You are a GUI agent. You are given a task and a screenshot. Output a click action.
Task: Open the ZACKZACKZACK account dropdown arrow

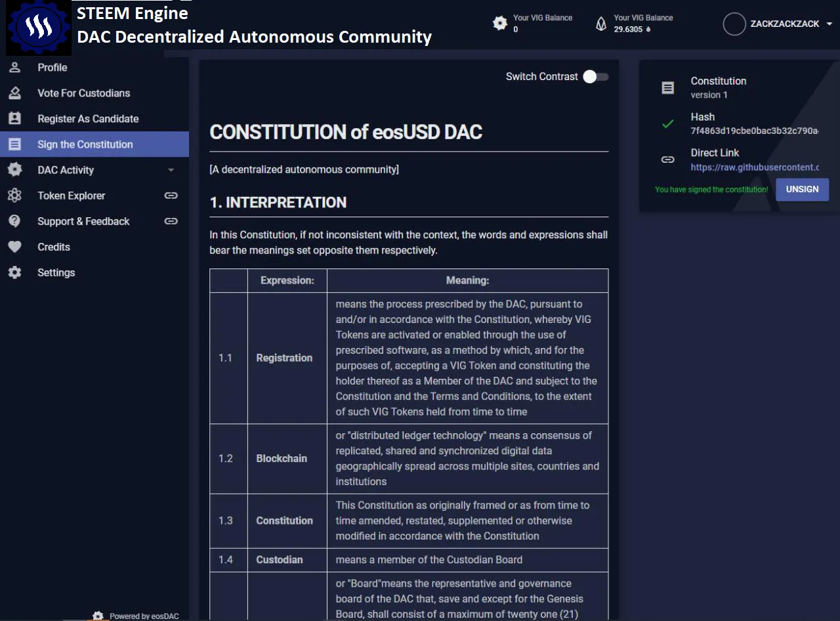pyautogui.click(x=829, y=24)
